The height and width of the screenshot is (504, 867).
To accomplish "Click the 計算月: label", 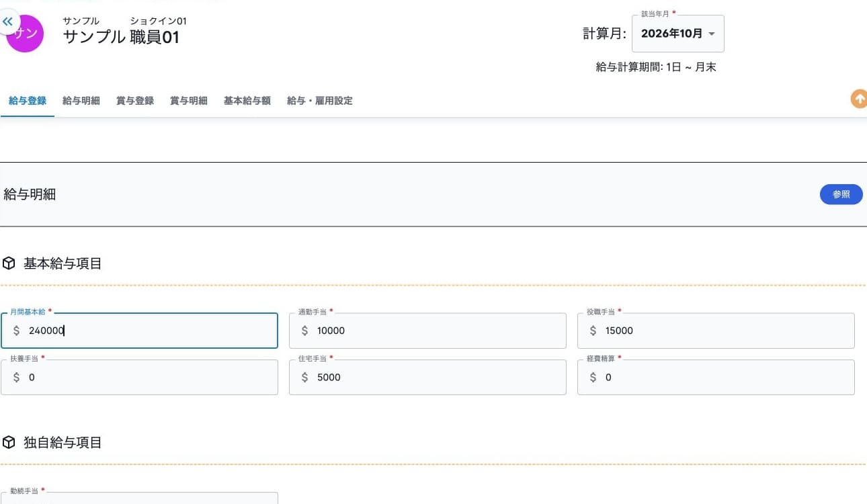I will [x=605, y=34].
